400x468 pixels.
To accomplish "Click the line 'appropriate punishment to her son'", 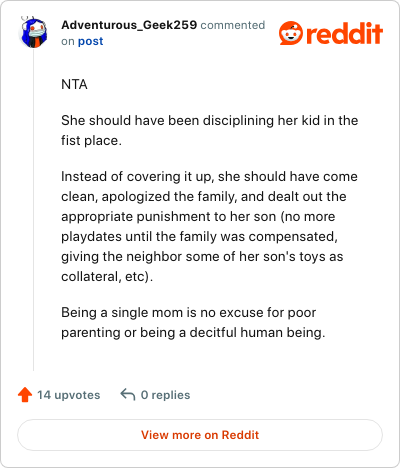I will coord(198,217).
